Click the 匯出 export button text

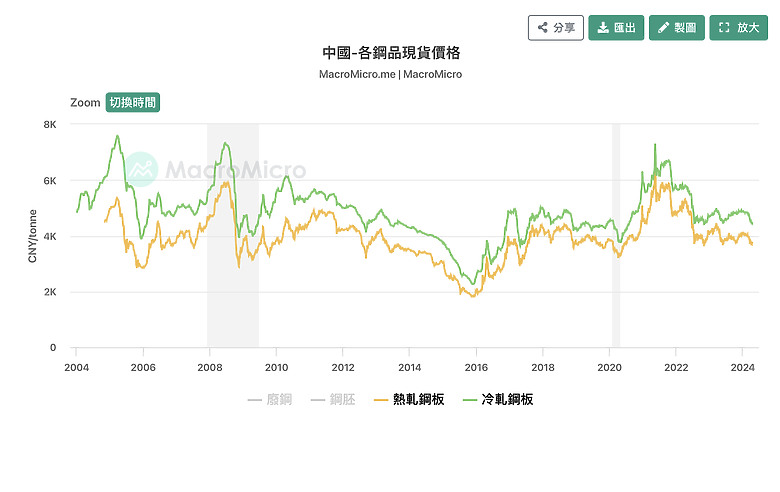pos(625,28)
